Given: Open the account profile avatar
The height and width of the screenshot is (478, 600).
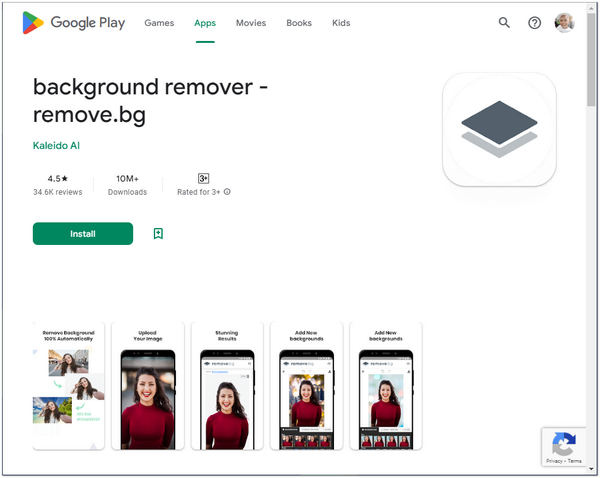Looking at the screenshot, I should 564,23.
